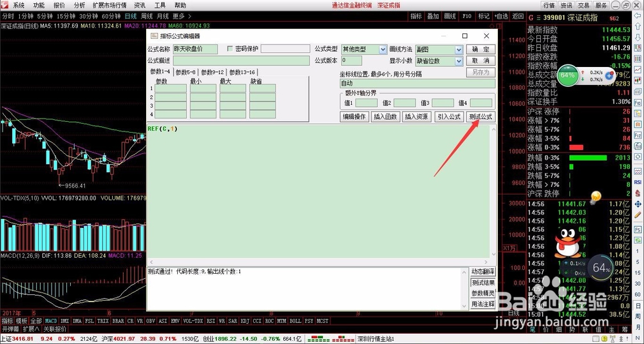Image resolution: width=644 pixels, height=344 pixels.
Task: Open the 显示小数 dropdown
Action: (459, 61)
